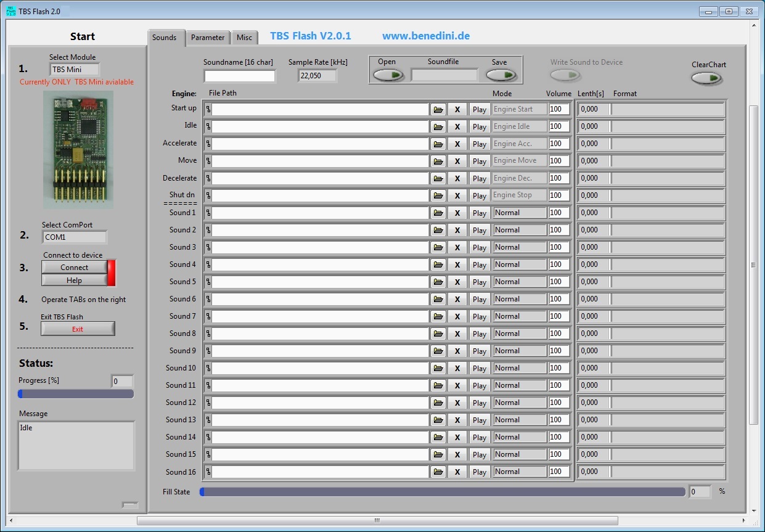This screenshot has height=532, width=765.
Task: Change Mode dropdown for Sound 7
Action: point(520,316)
